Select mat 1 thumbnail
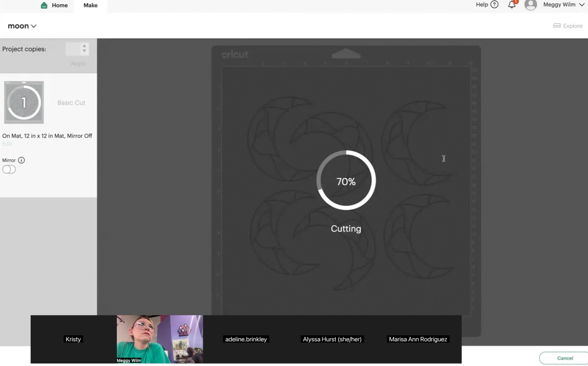The height and width of the screenshot is (366, 588). (24, 103)
